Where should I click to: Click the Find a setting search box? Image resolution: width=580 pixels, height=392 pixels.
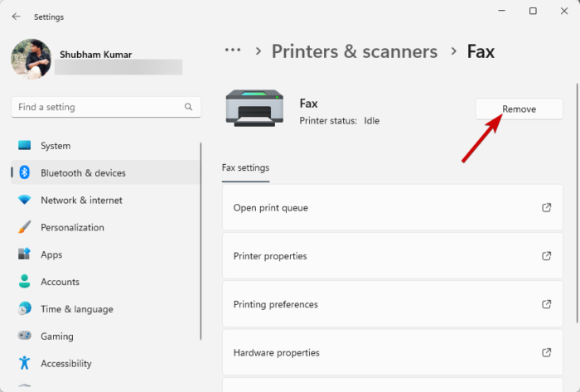[x=95, y=107]
